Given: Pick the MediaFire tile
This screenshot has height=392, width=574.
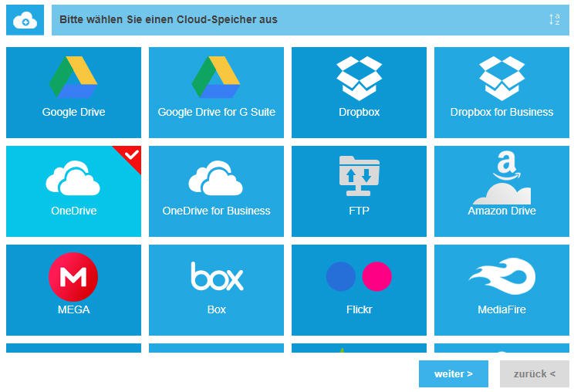Looking at the screenshot, I should point(501,290).
